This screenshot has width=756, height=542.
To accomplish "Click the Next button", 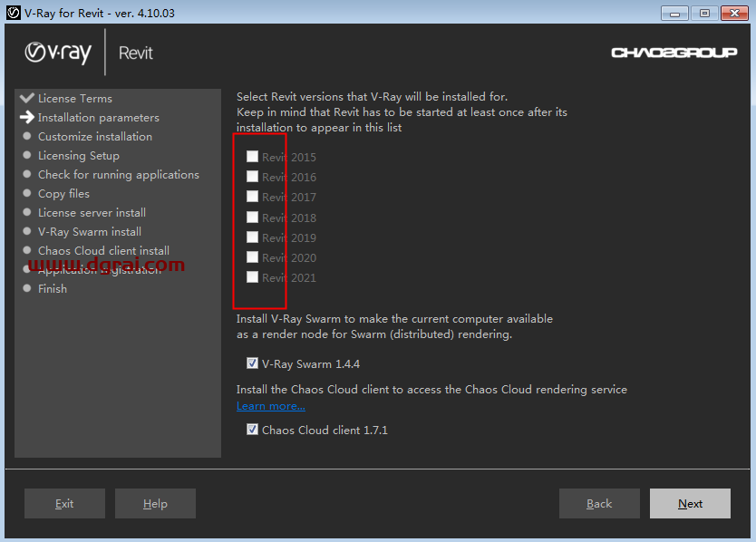I will pos(690,503).
